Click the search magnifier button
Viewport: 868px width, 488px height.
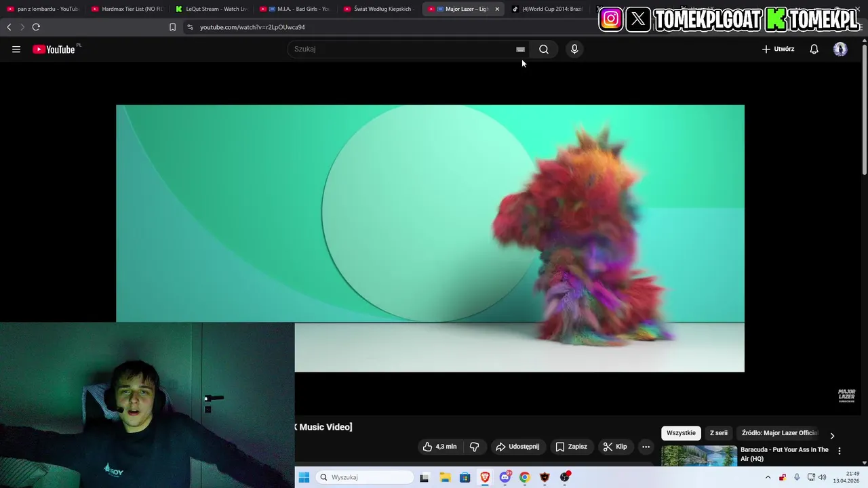[x=544, y=49]
